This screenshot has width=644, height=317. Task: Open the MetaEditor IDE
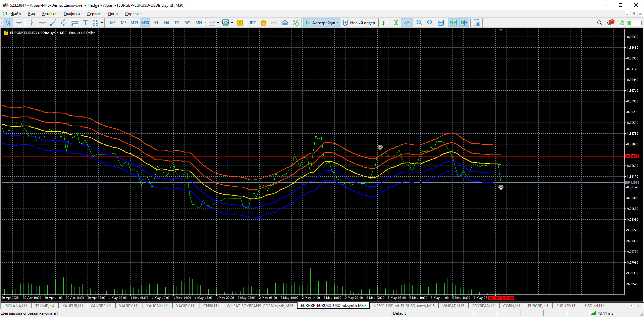point(253,23)
